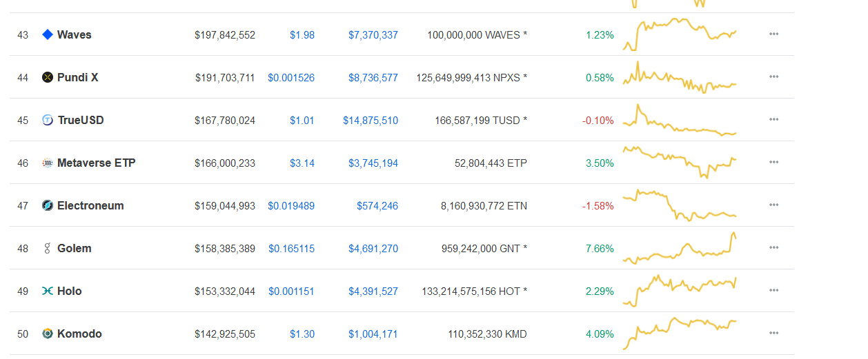
Task: Open the more options menu for Electroneum
Action: coord(773,205)
